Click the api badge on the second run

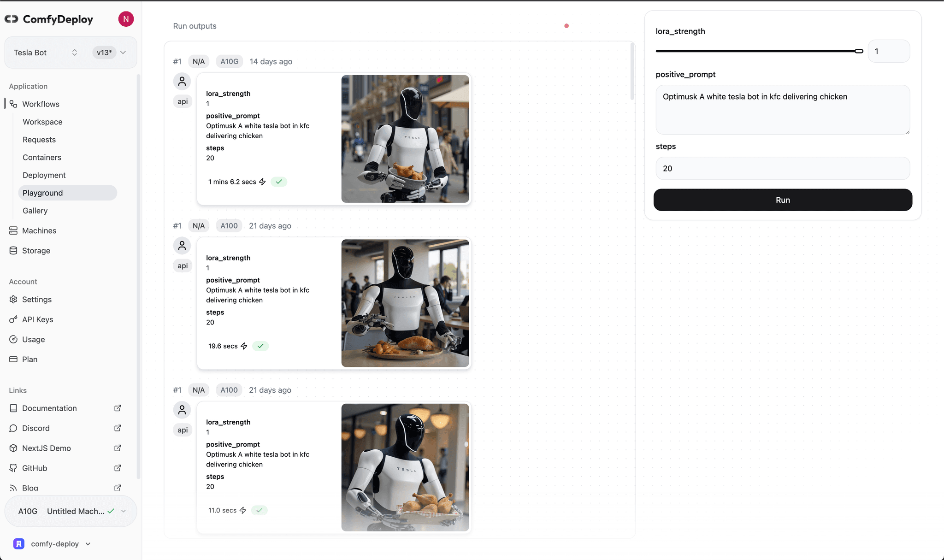click(x=183, y=265)
